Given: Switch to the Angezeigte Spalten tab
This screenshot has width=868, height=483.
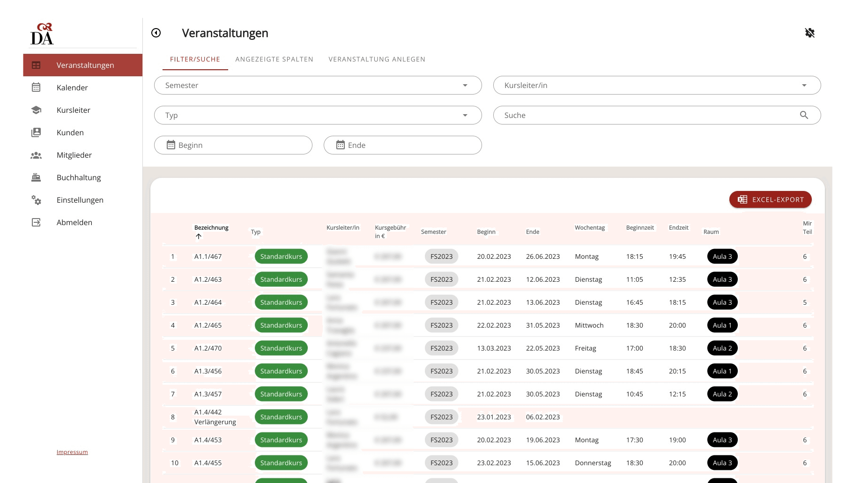Looking at the screenshot, I should [x=274, y=59].
